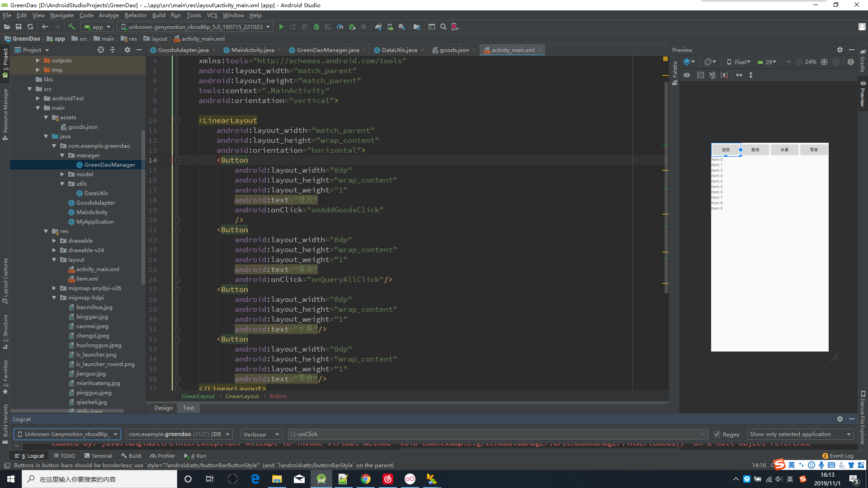
Task: Click the Logcat settings gear icon
Action: pos(840,419)
